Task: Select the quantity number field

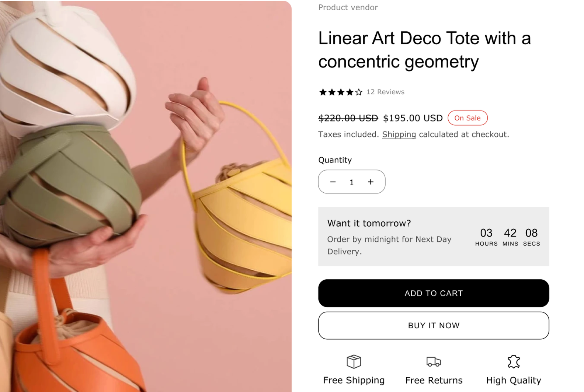Action: pyautogui.click(x=352, y=182)
